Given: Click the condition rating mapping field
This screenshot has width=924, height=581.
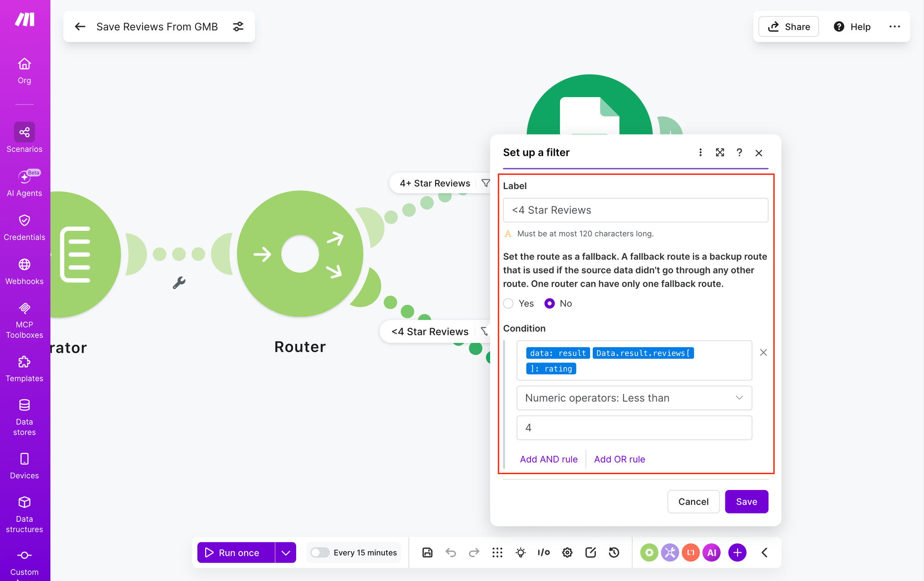Looking at the screenshot, I should point(634,361).
